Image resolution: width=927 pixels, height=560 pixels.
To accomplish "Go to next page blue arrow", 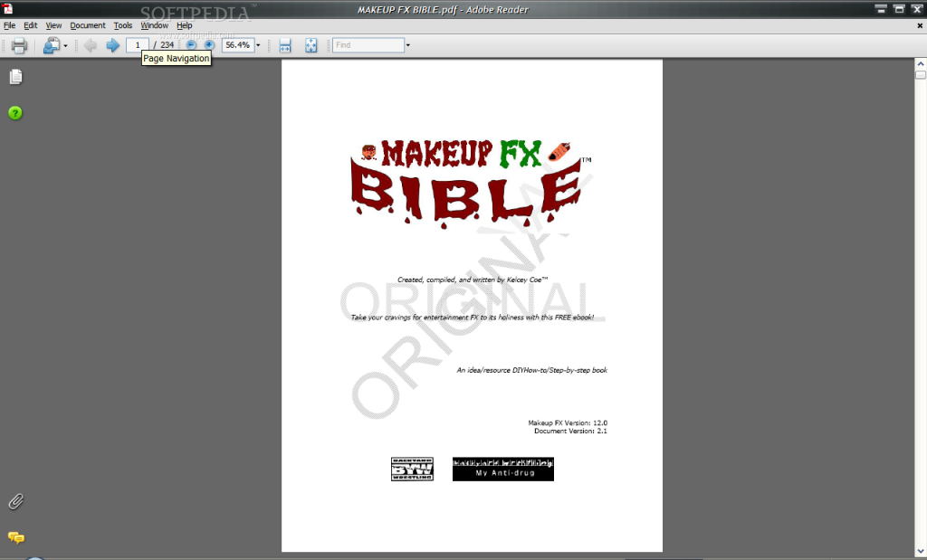I will click(112, 45).
